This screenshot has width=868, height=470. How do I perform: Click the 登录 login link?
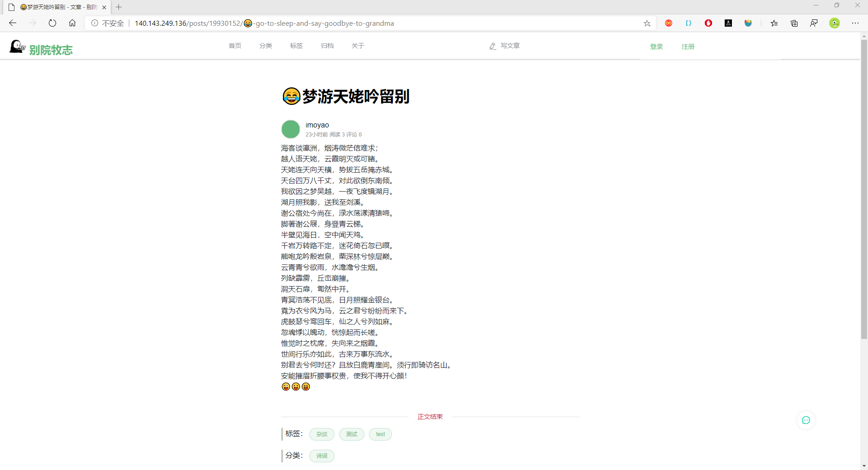[x=656, y=47]
